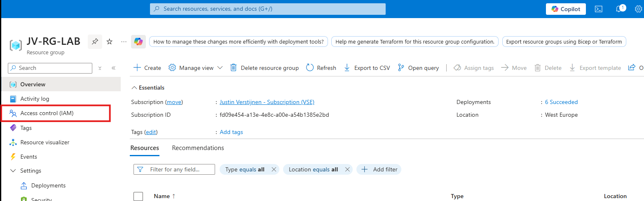The width and height of the screenshot is (644, 201).
Task: Select the Subscription ID value text
Action: pyautogui.click(x=274, y=115)
